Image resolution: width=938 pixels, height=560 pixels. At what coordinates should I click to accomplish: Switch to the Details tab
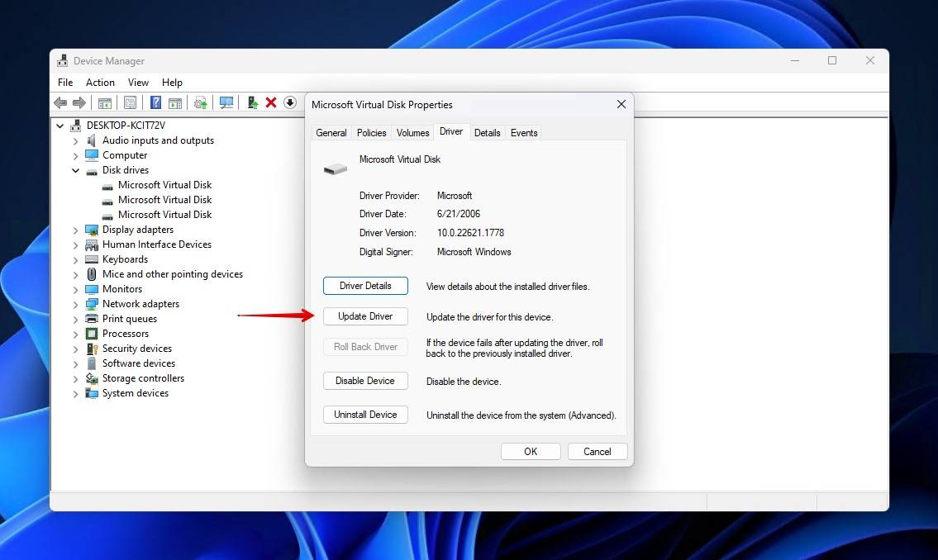[x=487, y=133]
